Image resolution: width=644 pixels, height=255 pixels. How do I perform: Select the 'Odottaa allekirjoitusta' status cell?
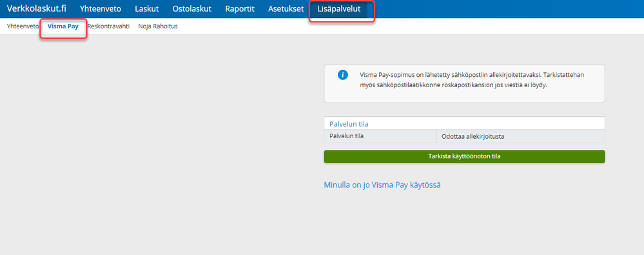click(520, 137)
